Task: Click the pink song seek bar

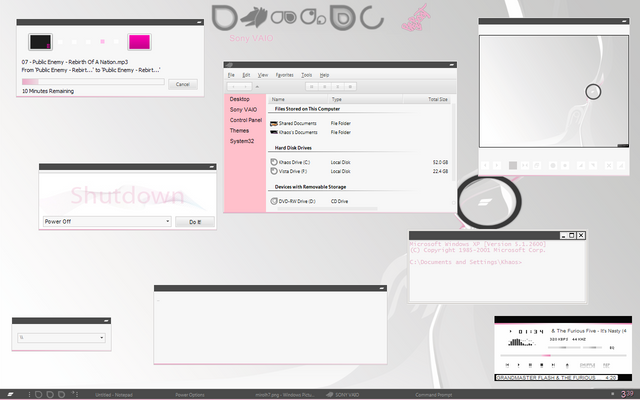Action: (563, 356)
